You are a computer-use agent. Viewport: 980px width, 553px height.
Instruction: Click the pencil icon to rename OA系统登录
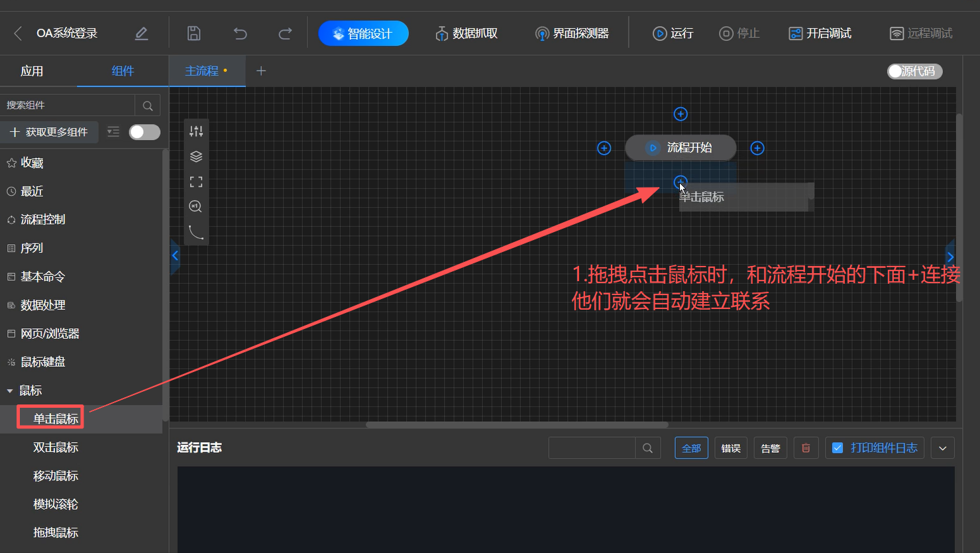[141, 33]
